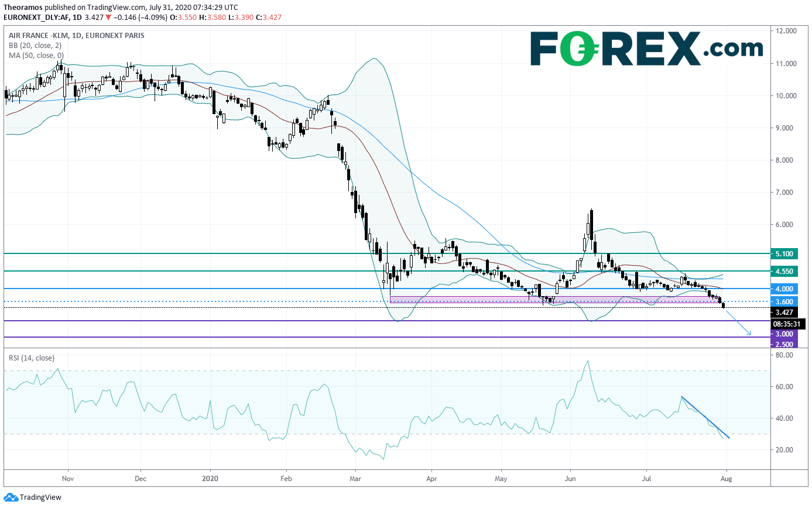Click the 3.427 current price label
812x508 pixels.
(x=784, y=313)
